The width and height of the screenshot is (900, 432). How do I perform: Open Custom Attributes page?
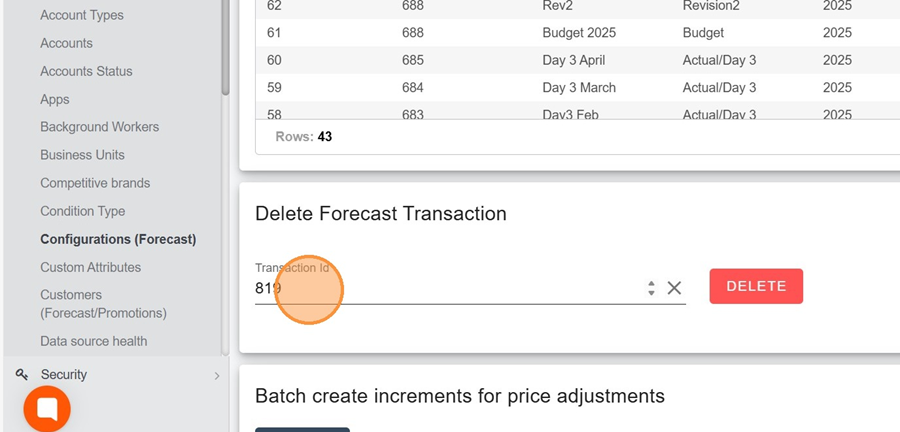(x=90, y=268)
